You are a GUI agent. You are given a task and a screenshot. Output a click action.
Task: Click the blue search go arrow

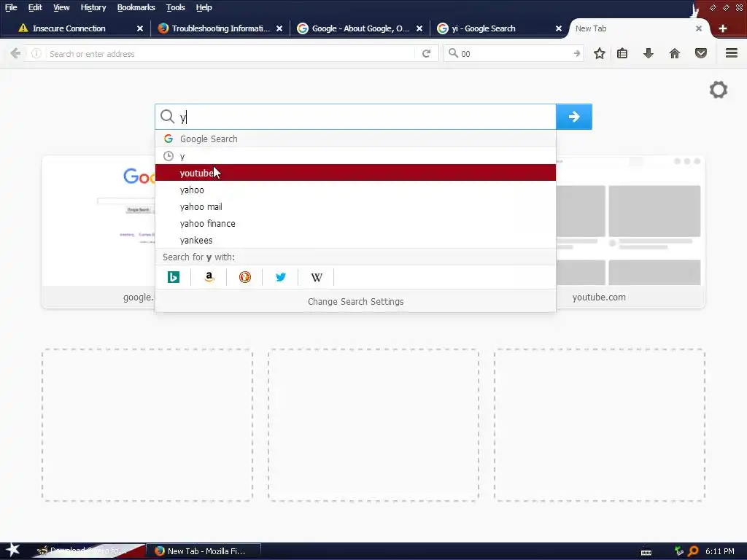pyautogui.click(x=574, y=117)
